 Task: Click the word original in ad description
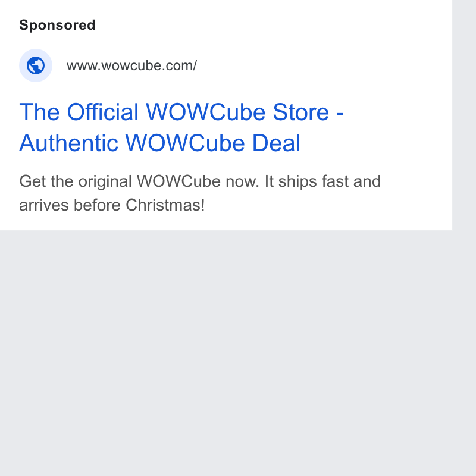point(105,181)
